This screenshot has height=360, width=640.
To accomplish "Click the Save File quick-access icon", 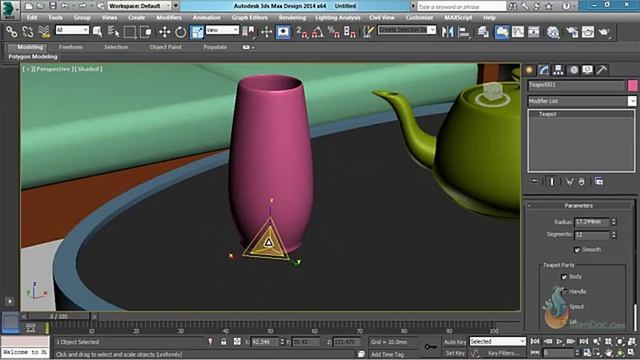I will (53, 6).
